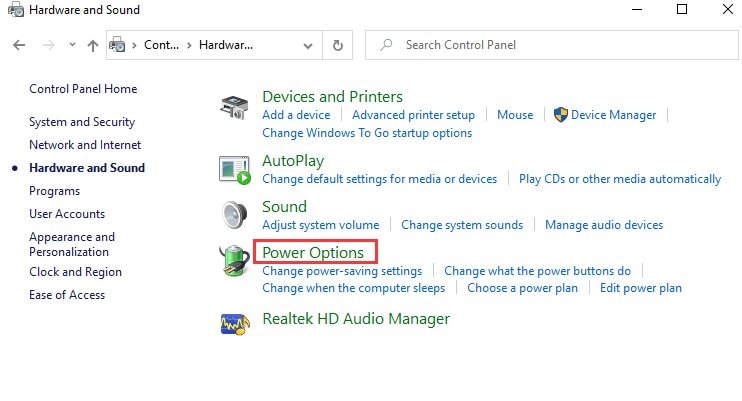This screenshot has width=742, height=401.
Task: Open Device Manager link
Action: click(x=613, y=115)
